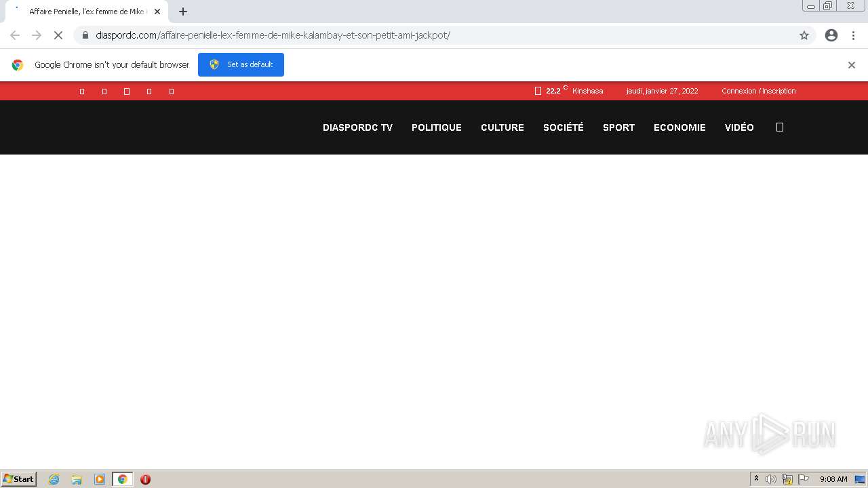Click the address bar URL
868x488 pixels.
(x=273, y=35)
